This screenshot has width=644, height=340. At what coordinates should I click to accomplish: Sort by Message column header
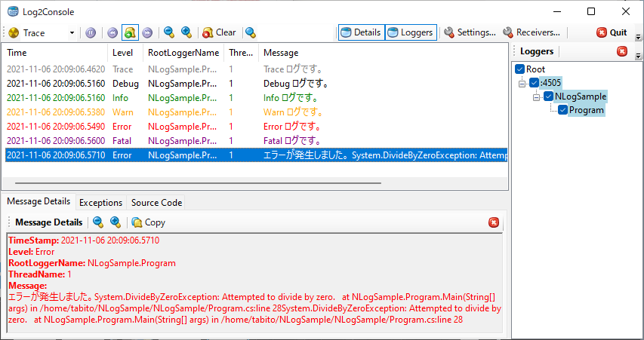point(384,53)
